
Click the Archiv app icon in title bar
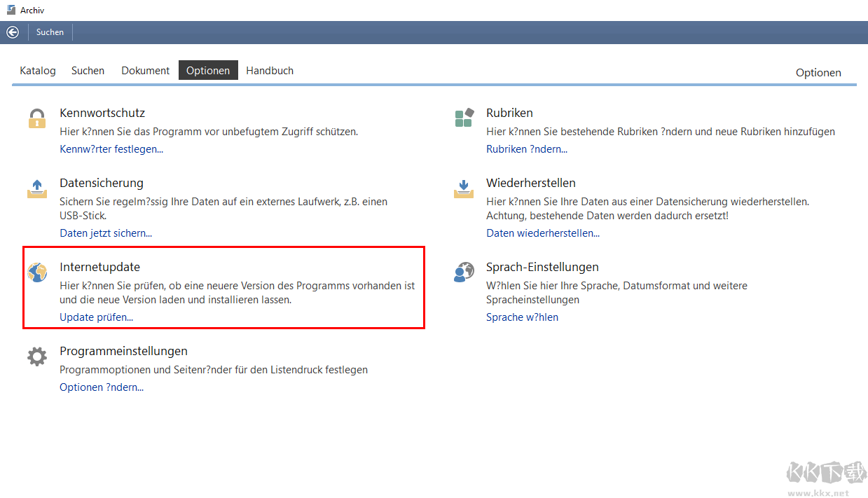click(x=11, y=11)
